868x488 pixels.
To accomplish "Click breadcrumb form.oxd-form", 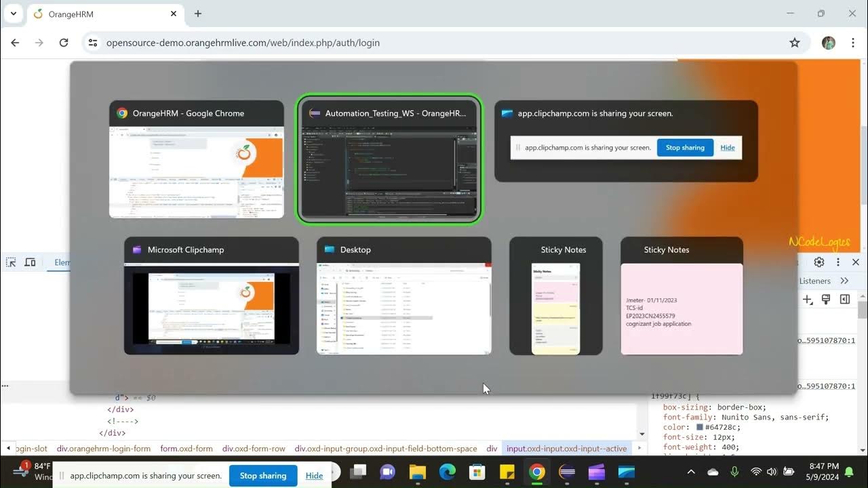I will click(186, 449).
